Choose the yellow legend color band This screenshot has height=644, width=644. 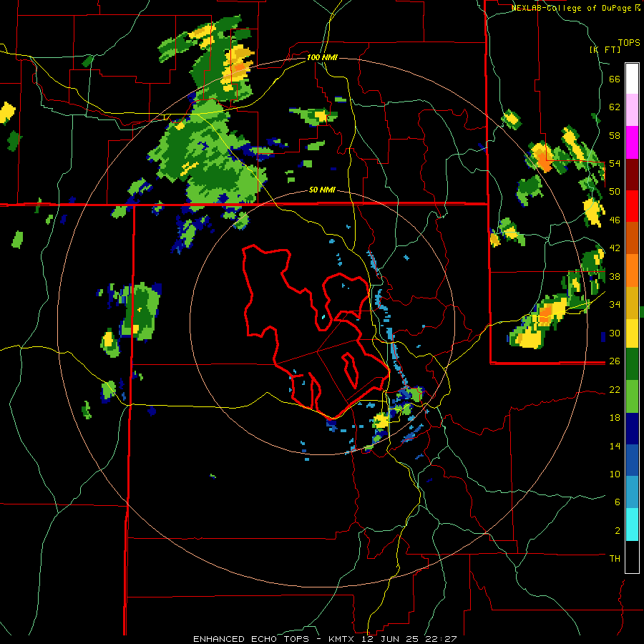(632, 333)
